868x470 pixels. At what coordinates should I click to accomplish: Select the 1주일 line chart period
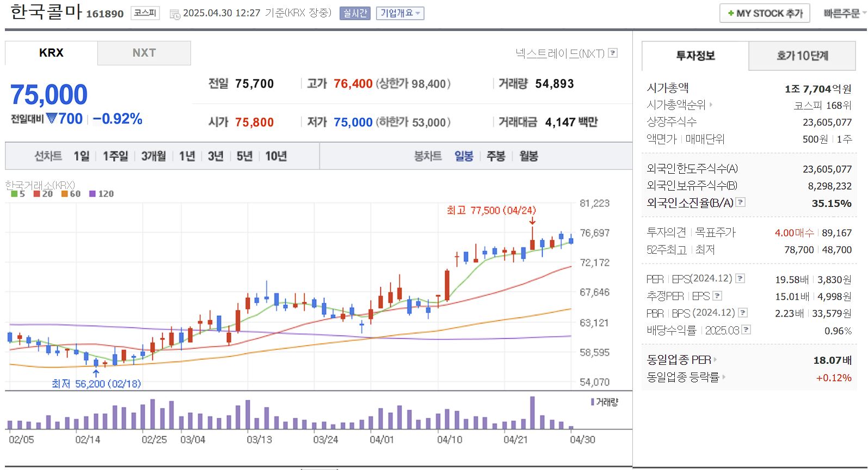(115, 156)
